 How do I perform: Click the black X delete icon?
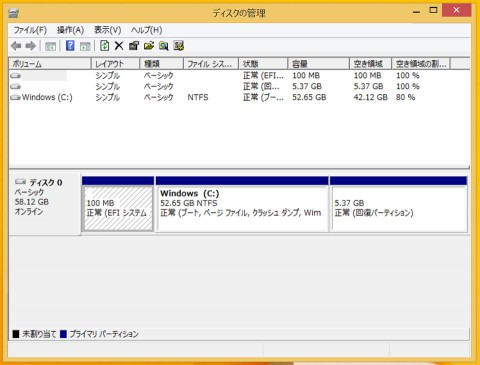[x=119, y=46]
